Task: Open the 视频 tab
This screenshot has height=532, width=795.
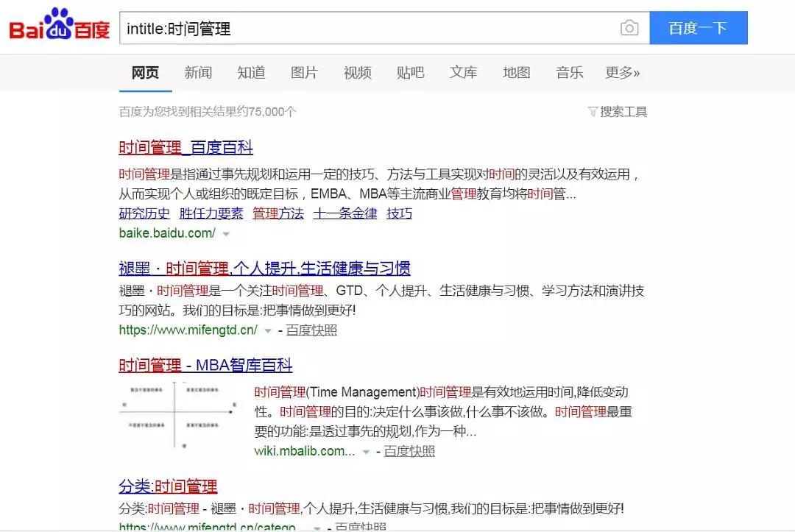Action: 357,73
